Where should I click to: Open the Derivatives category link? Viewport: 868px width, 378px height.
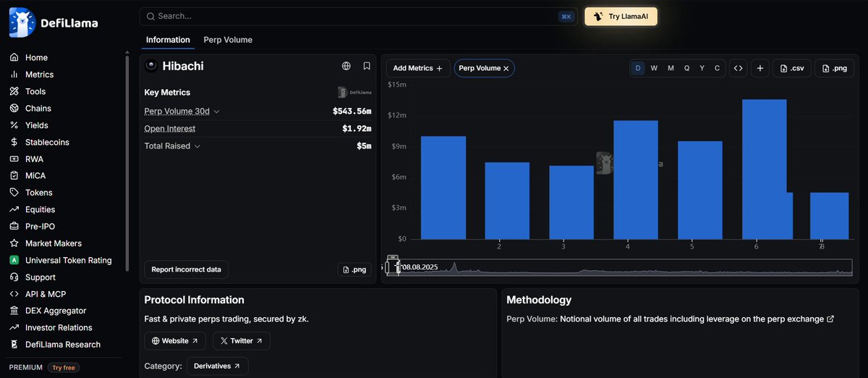[217, 366]
